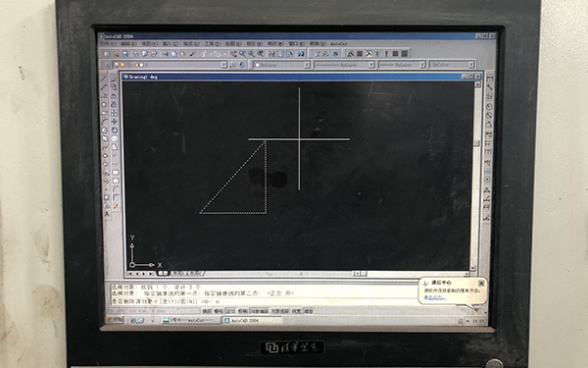The width and height of the screenshot is (588, 368).
Task: Open the AutoCut menu
Action: 339,43
